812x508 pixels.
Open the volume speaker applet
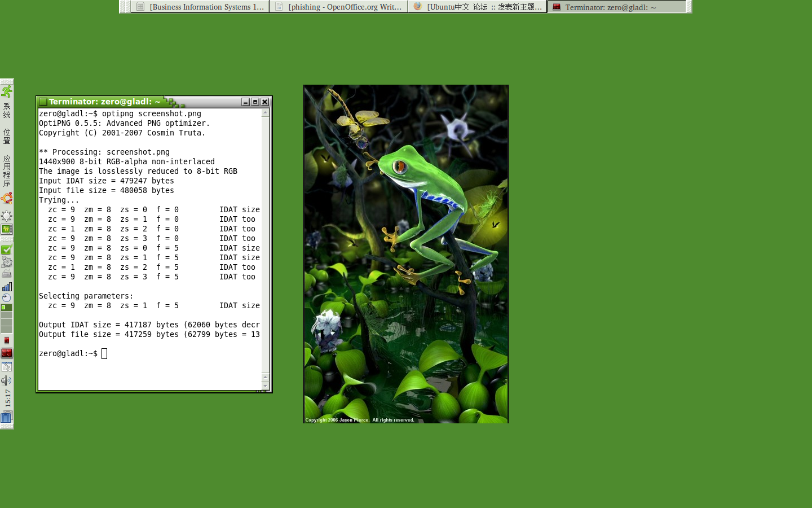7,380
